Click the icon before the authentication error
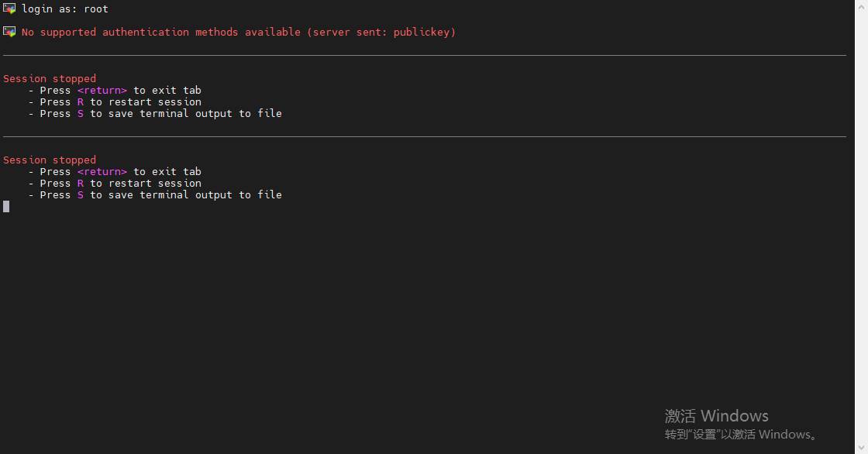Viewport: 868px width, 454px height. 9,32
